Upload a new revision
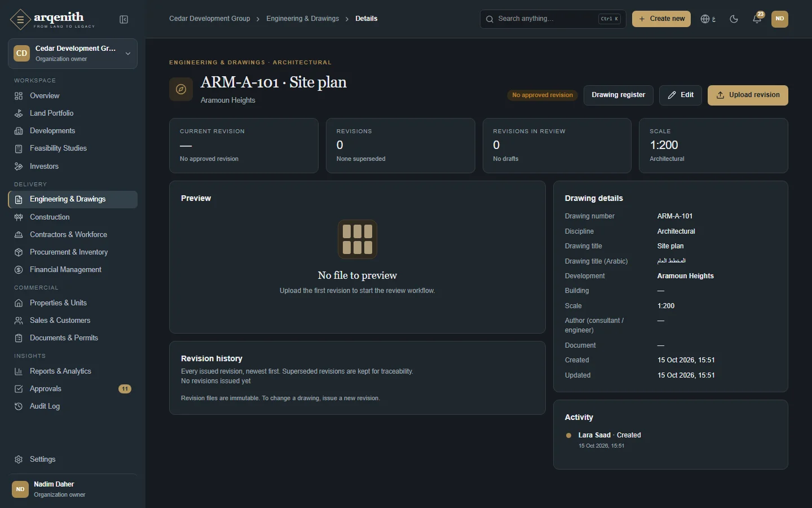This screenshot has width=812, height=508. (x=748, y=95)
